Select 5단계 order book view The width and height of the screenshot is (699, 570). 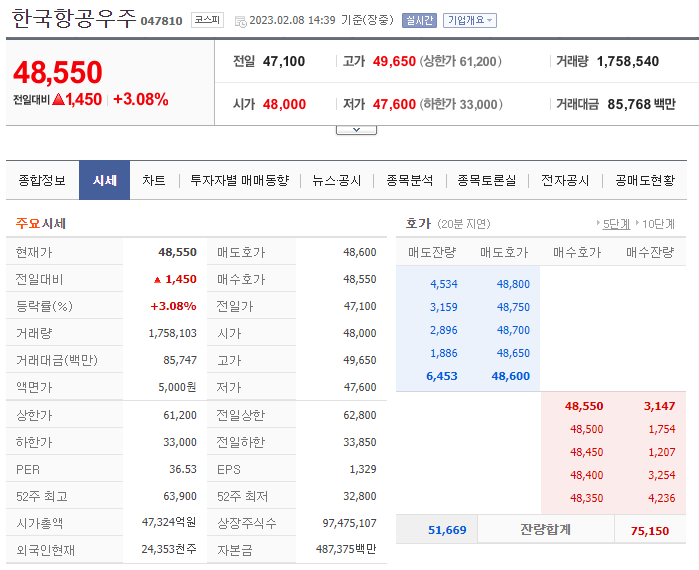[616, 224]
